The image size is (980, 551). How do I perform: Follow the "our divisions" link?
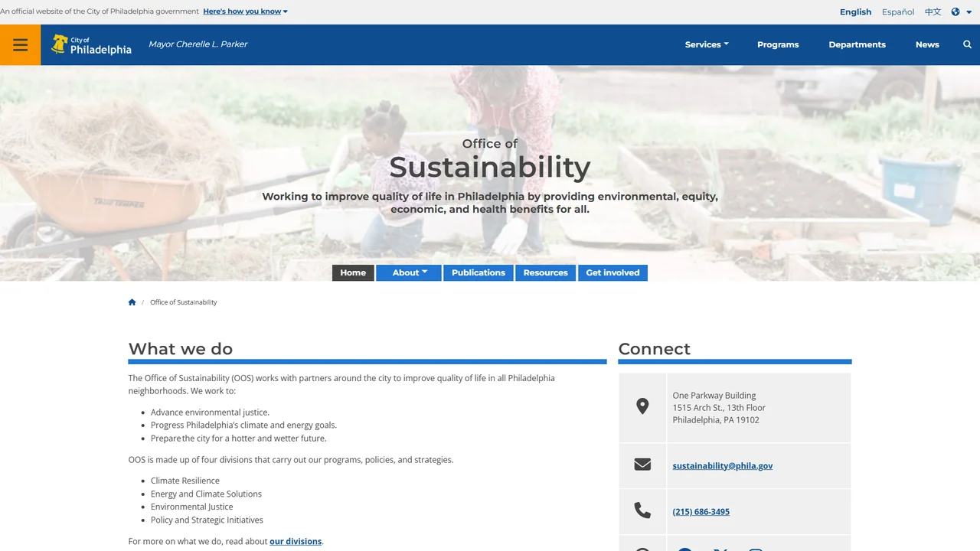(x=296, y=541)
